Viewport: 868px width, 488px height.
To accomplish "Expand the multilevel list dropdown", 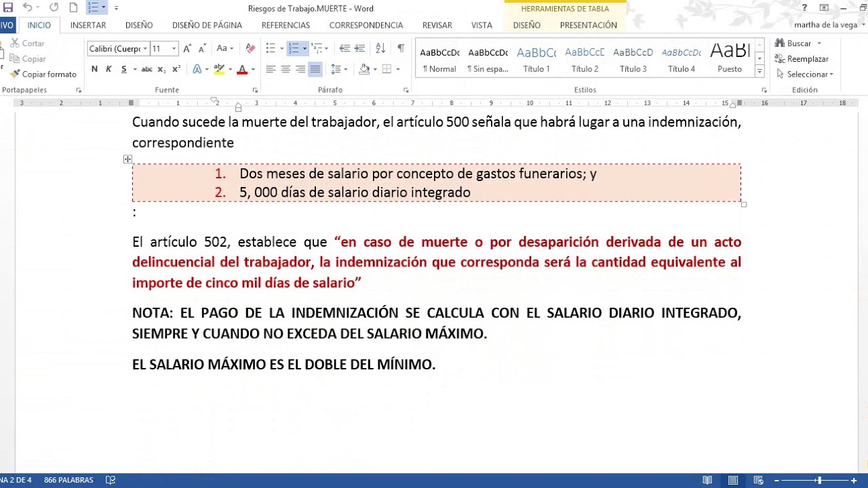I will pyautogui.click(x=325, y=49).
